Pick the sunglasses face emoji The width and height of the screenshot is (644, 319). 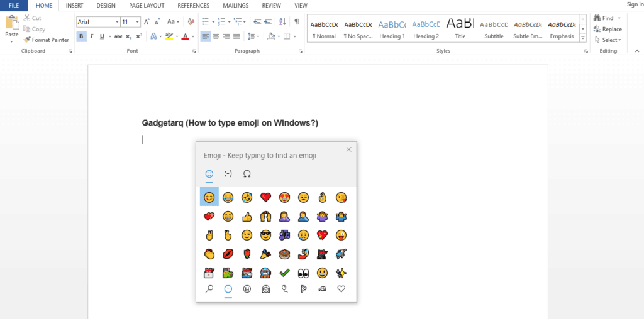point(266,235)
